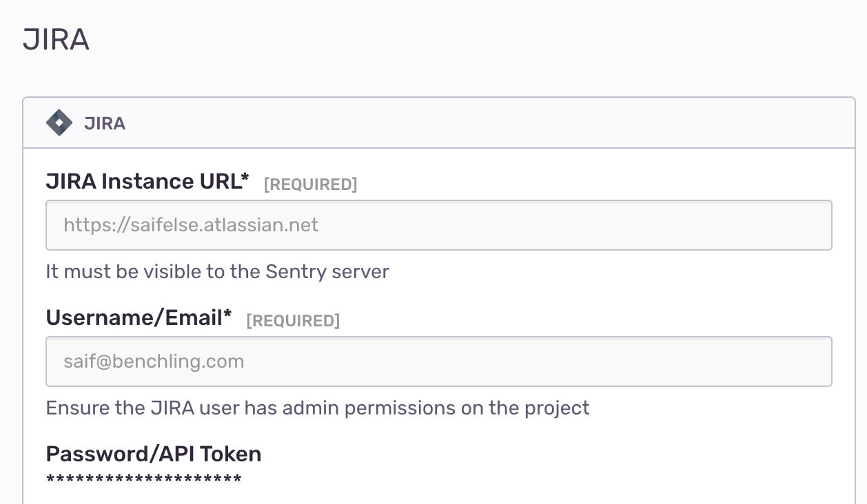Screen dimensions: 867x504
Task: Click the JIRA Instance URL input field
Action: (x=439, y=225)
